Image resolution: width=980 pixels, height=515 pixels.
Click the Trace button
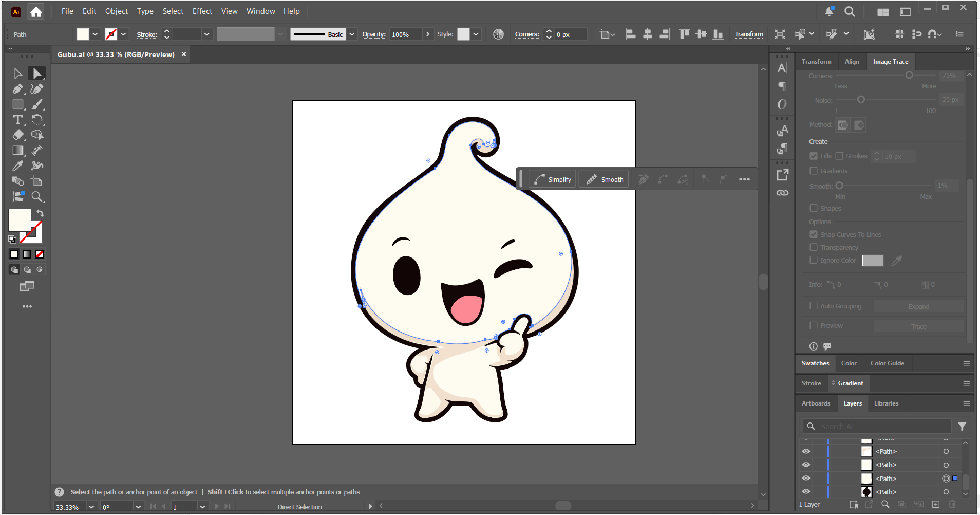pos(918,326)
